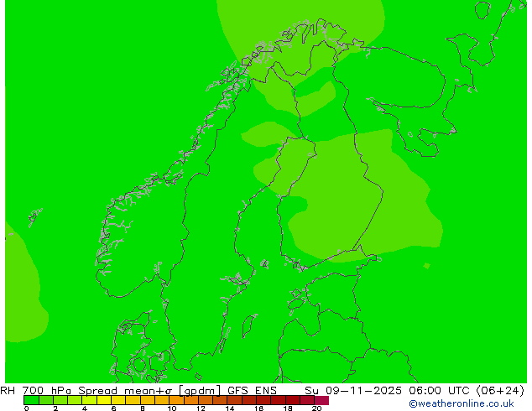Image resolution: width=532 pixels, height=411 pixels.
Task: Click the legend scale number '10'
Action: pyautogui.click(x=172, y=408)
